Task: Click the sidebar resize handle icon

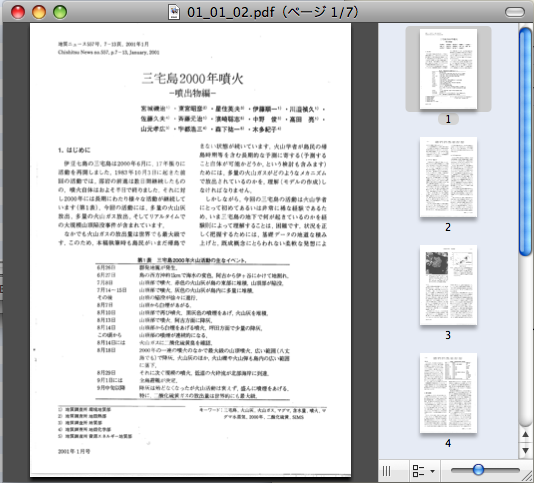Action: [x=386, y=471]
